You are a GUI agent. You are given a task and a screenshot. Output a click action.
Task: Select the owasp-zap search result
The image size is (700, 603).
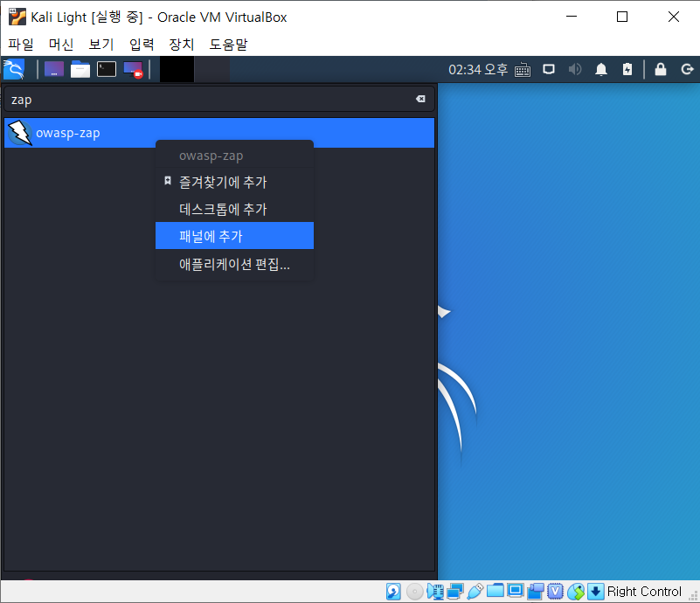[x=219, y=133]
